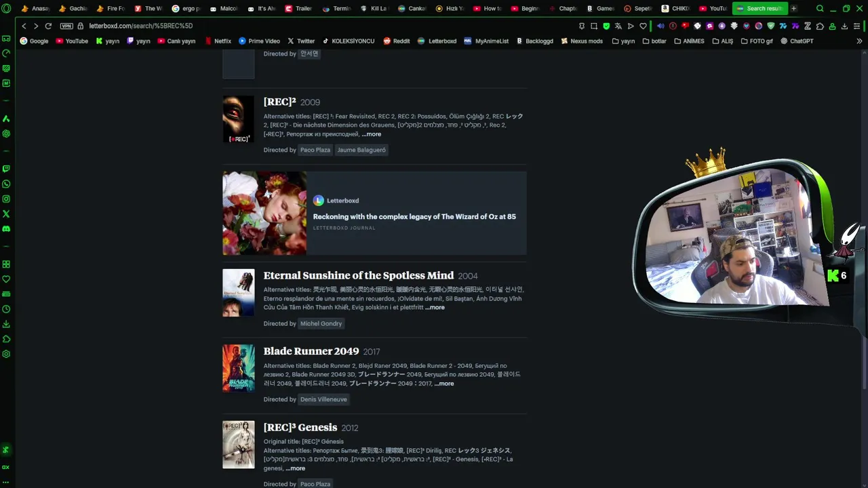
Task: Expand the ANİMES bookmark folder
Action: (x=689, y=41)
